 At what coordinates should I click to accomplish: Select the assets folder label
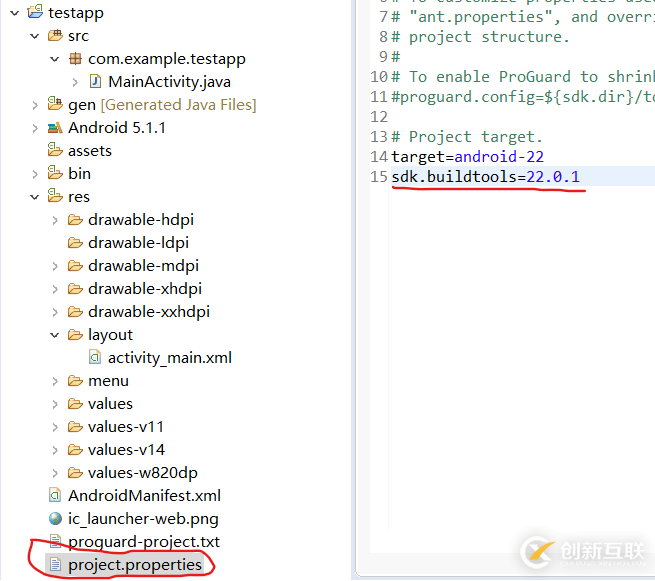[90, 151]
